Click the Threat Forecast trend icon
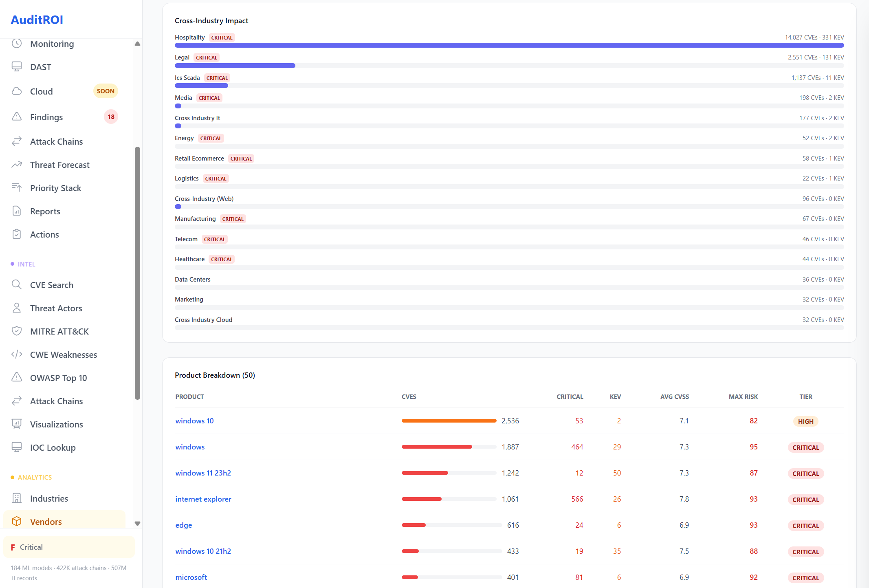Viewport: 869px width, 588px height. (17, 165)
